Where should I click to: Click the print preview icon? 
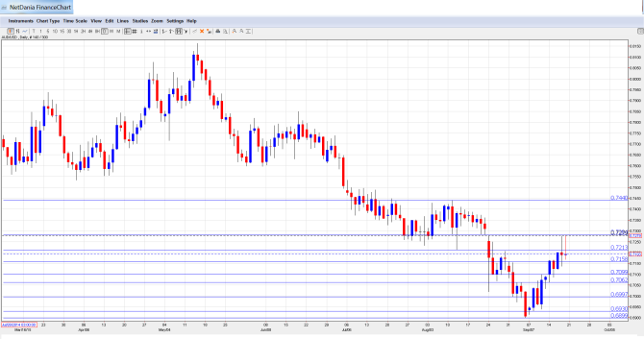(225, 31)
